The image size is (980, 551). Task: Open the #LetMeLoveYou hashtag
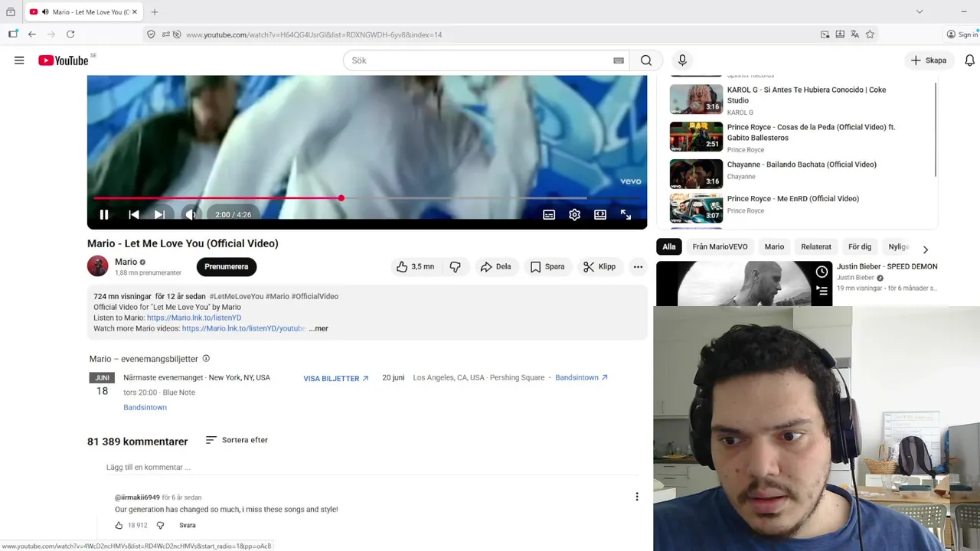(x=236, y=296)
